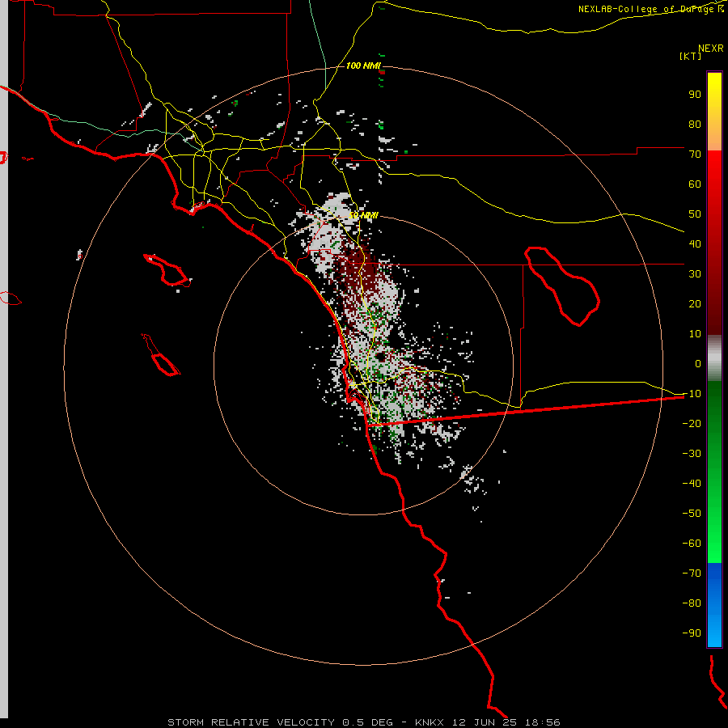Click the -30 value on velocity scale
The height and width of the screenshot is (728, 728).
coord(692,454)
